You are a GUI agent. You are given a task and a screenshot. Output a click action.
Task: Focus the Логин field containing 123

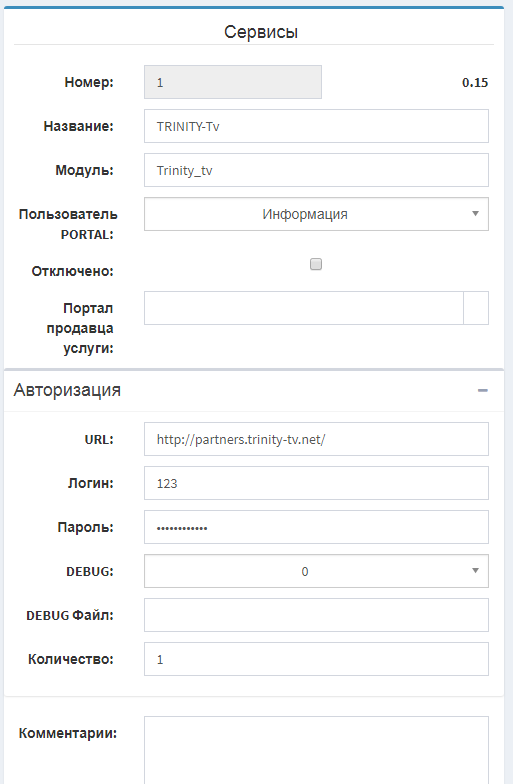316,483
